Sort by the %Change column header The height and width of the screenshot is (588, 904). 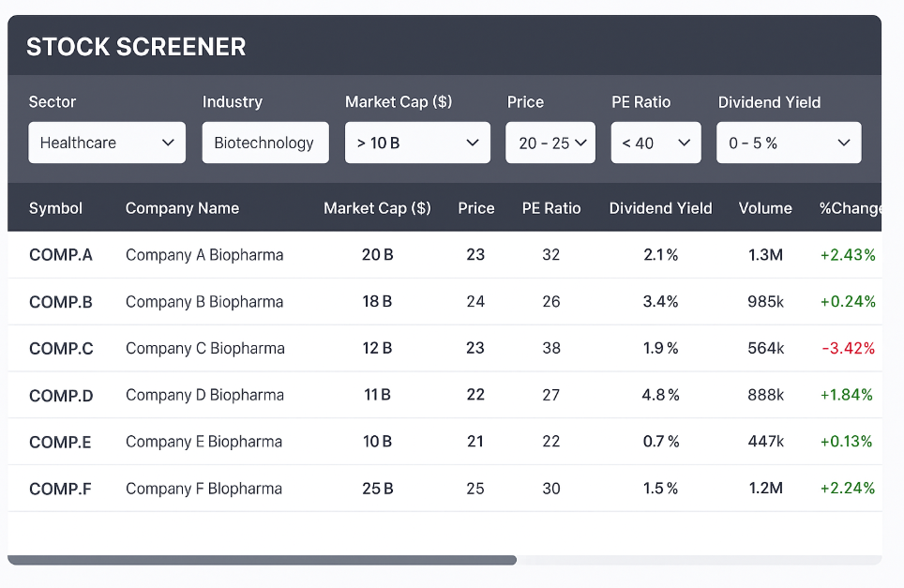click(850, 208)
